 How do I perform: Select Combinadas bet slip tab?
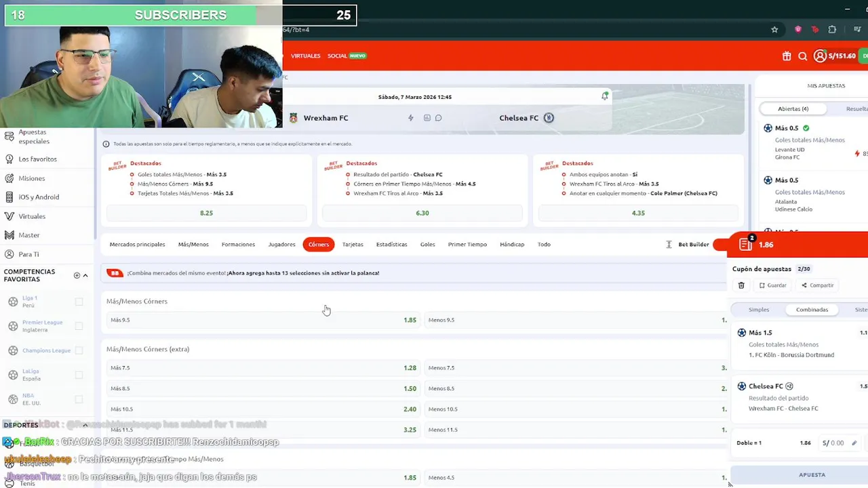(812, 310)
